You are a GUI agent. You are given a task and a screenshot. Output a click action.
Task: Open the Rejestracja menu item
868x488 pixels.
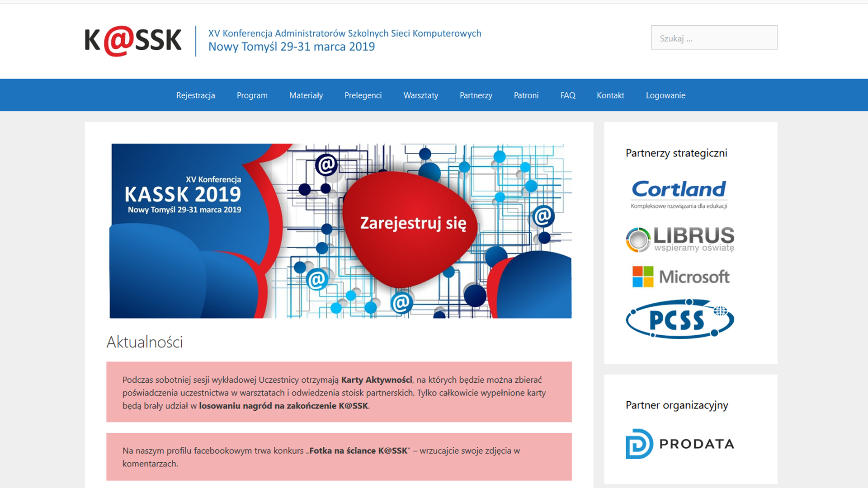195,95
